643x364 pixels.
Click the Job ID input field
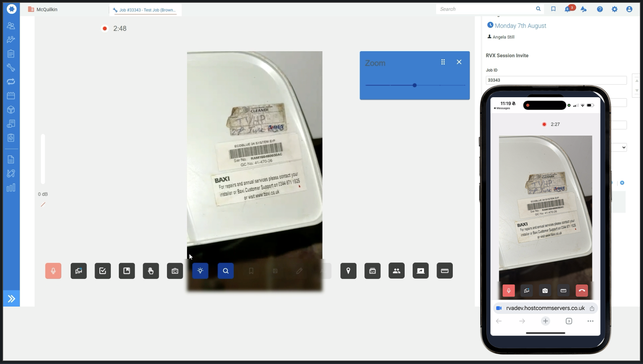(556, 80)
